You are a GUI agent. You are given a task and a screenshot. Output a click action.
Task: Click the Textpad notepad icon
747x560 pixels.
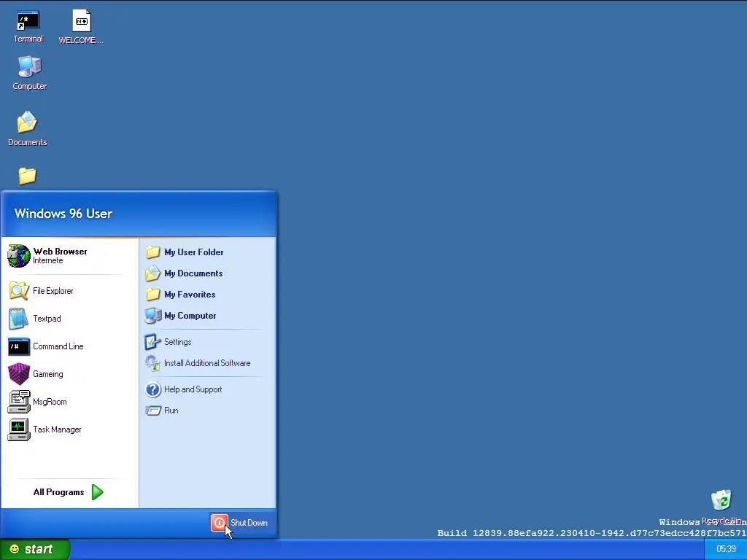18,319
